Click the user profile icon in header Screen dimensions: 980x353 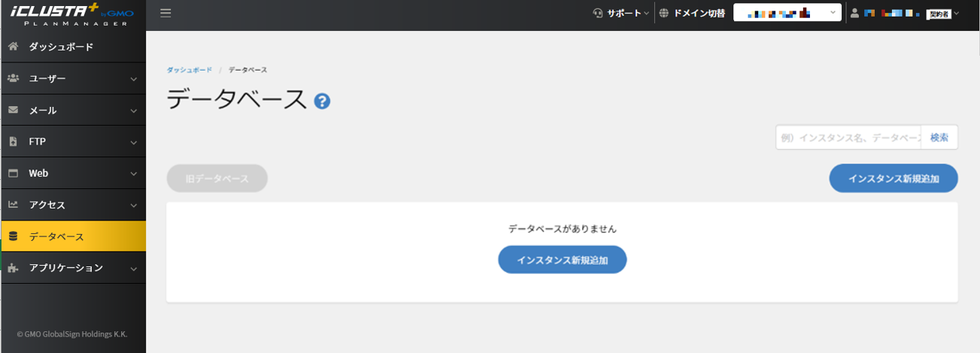coord(854,13)
